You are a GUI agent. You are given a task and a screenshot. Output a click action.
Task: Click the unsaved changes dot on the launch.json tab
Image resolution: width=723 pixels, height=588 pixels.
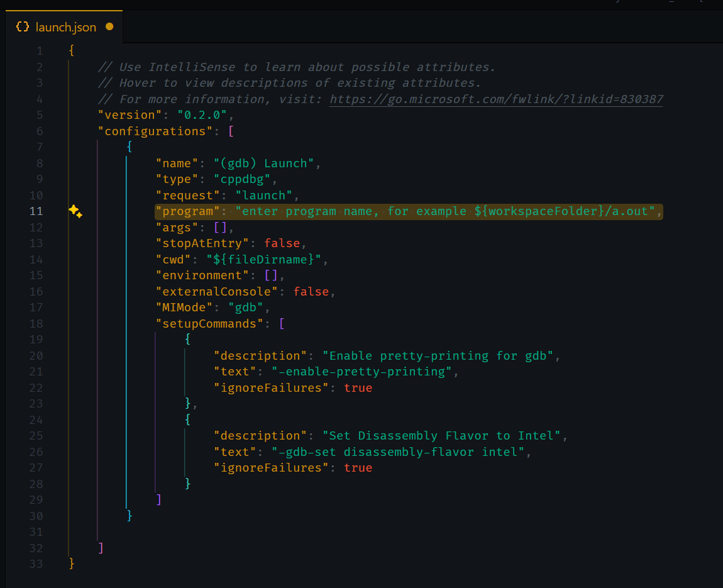[x=109, y=26]
